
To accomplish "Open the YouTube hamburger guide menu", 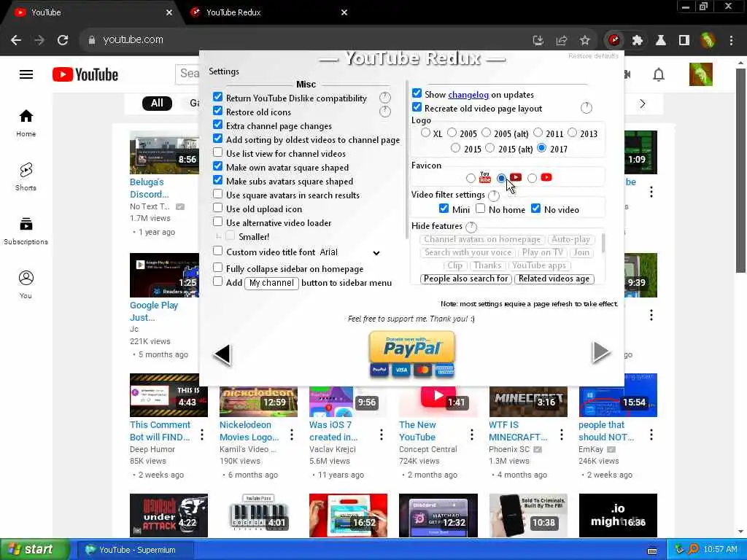I will pos(26,74).
